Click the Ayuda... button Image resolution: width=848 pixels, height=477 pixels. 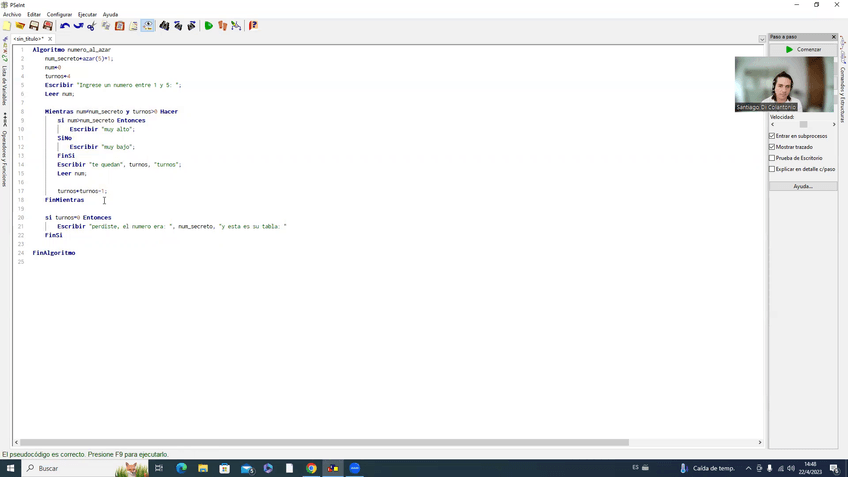(x=803, y=186)
